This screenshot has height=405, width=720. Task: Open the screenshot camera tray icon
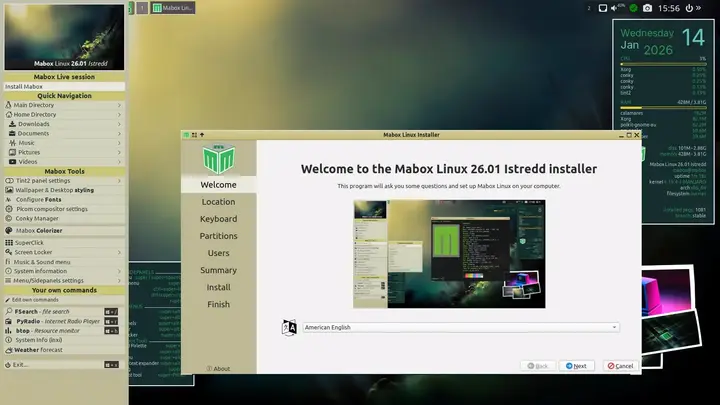click(x=648, y=8)
